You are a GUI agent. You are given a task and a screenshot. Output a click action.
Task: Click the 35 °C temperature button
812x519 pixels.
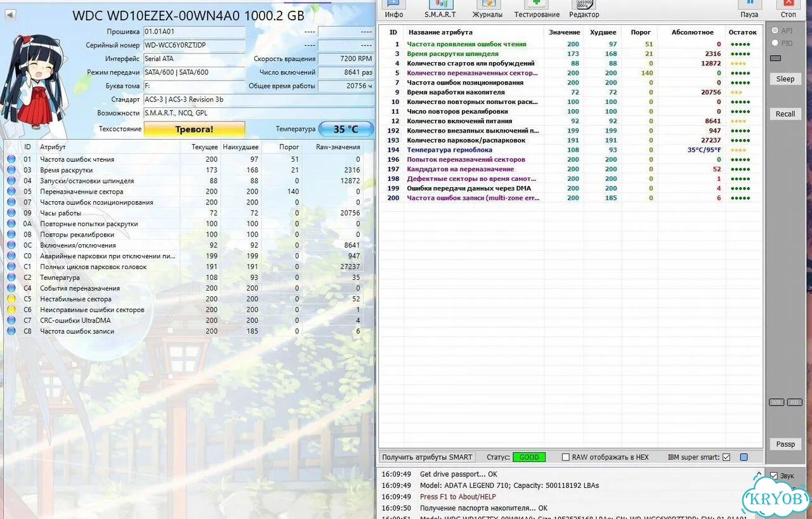coord(346,129)
